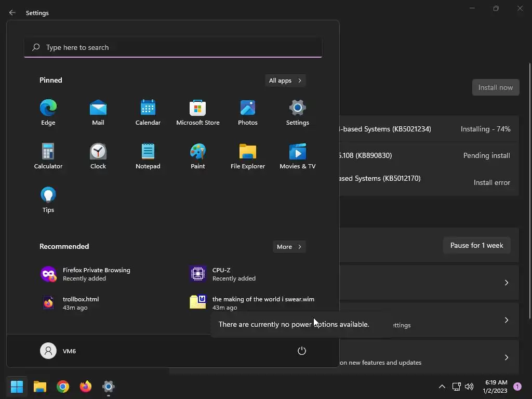Open Firefox from the taskbar
Viewport: 532px width, 399px height.
coord(86,387)
